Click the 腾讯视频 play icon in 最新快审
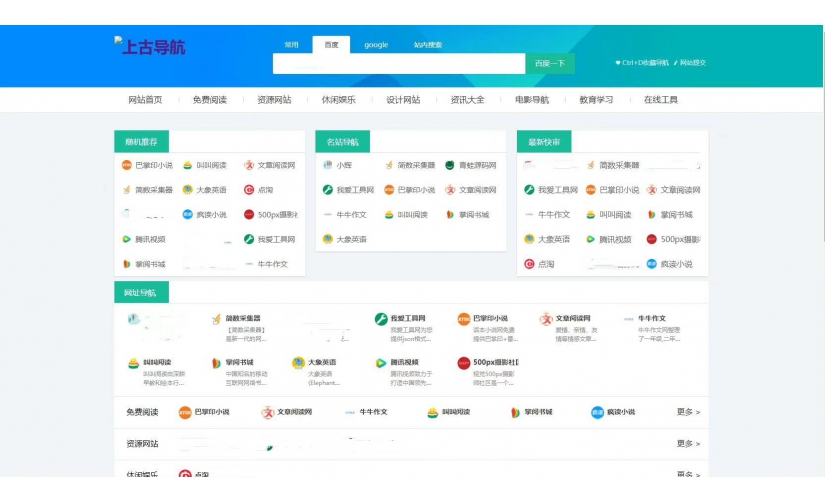The width and height of the screenshot is (825, 504). [590, 239]
